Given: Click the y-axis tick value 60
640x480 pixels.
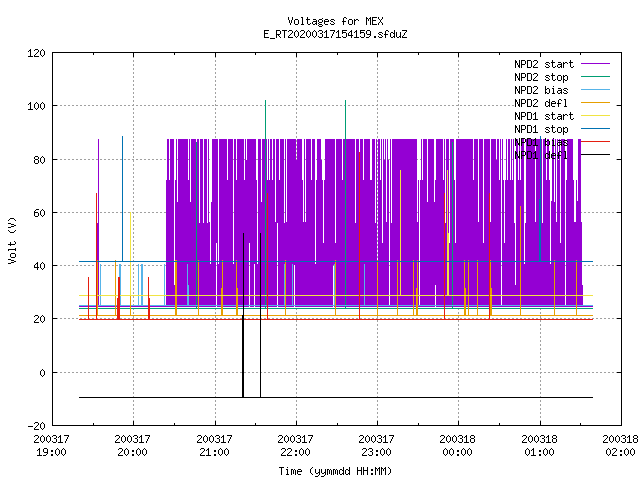Looking at the screenshot, I should click(x=39, y=213).
